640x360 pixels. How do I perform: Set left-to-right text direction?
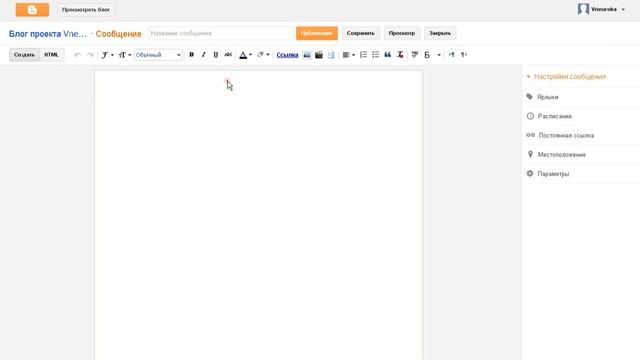point(451,55)
